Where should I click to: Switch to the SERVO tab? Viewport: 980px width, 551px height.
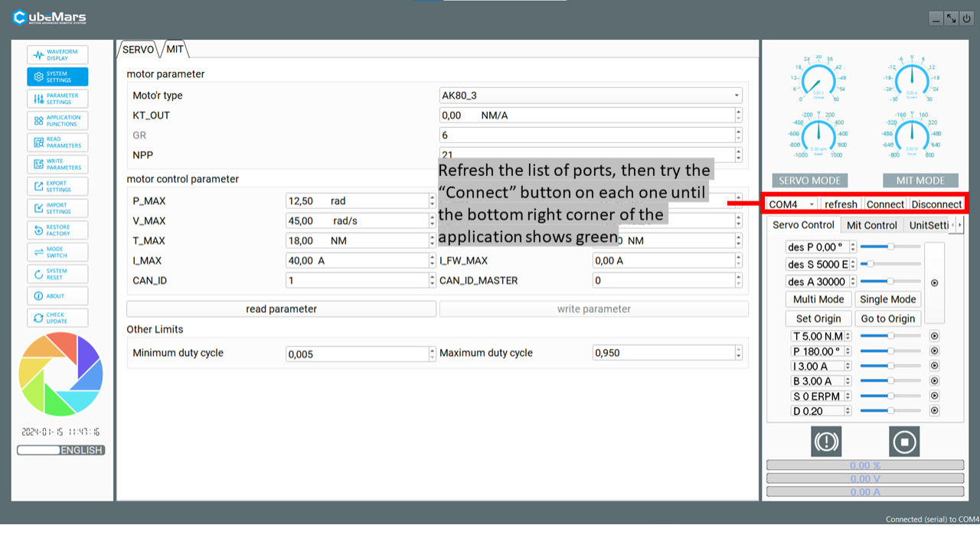(138, 49)
